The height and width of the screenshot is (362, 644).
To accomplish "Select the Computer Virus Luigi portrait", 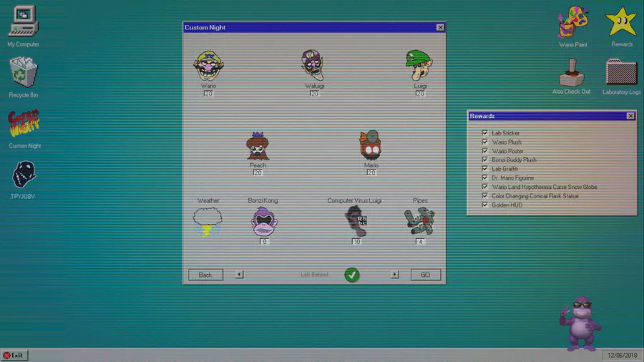I will point(356,221).
